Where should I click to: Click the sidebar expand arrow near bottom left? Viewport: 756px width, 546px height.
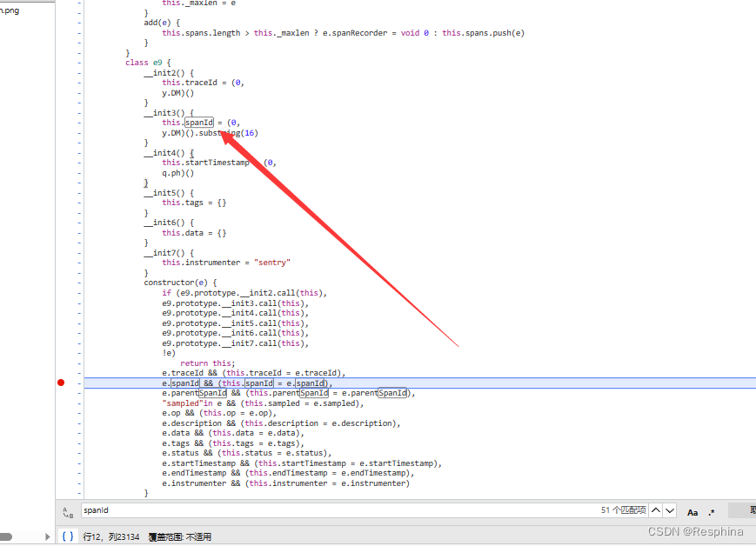tap(48, 536)
